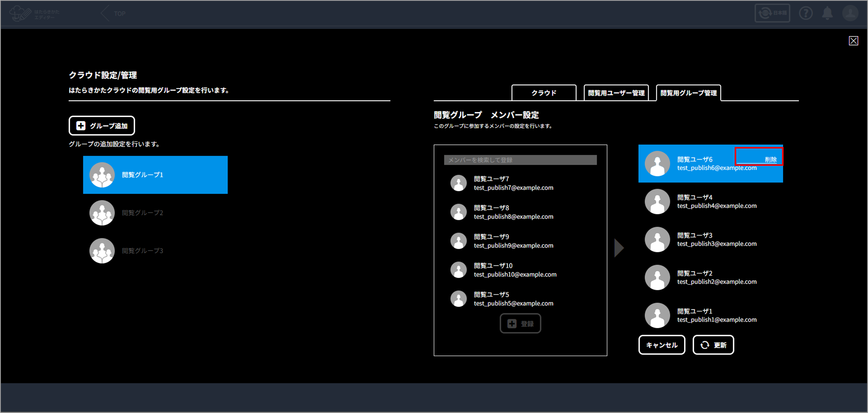
Task: Open help question mark icon
Action: tap(805, 13)
